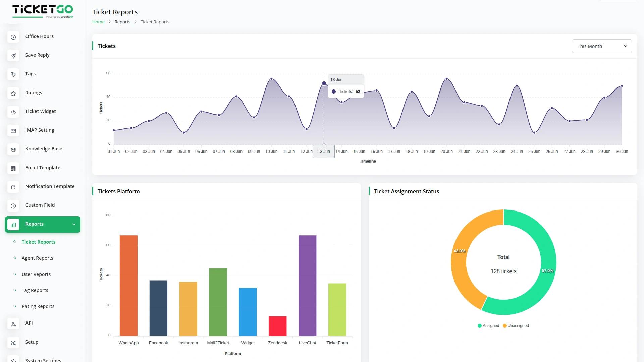Select Agent Reports in the sidebar
The height and width of the screenshot is (362, 644).
pos(37,258)
